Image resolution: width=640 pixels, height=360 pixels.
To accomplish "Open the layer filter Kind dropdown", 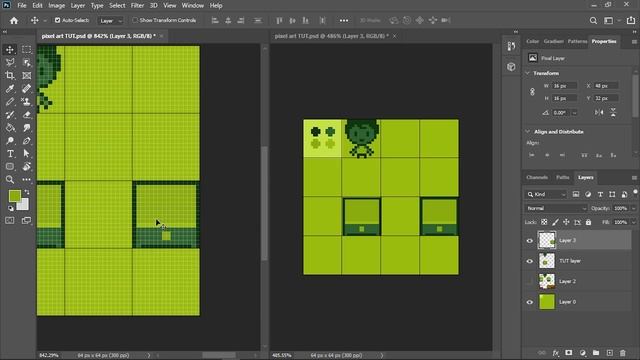I will coord(546,194).
